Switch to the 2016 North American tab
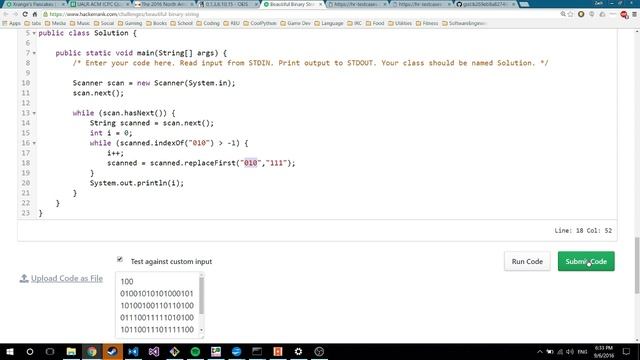 164,4
